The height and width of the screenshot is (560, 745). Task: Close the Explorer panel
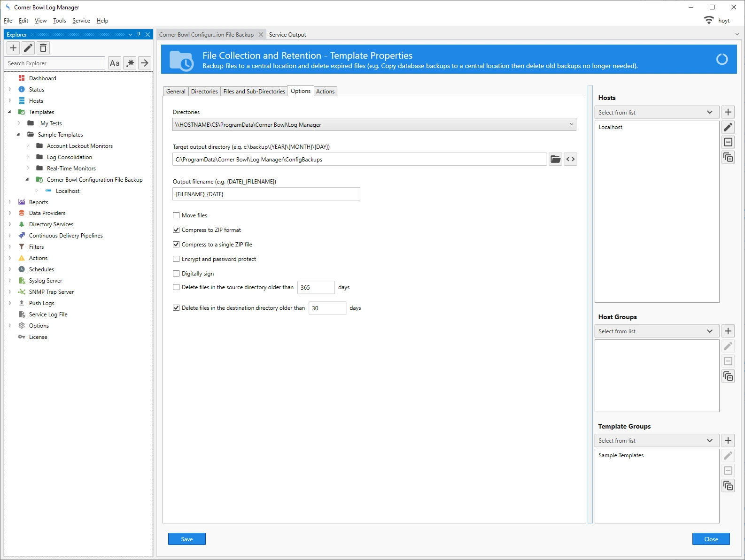(147, 34)
